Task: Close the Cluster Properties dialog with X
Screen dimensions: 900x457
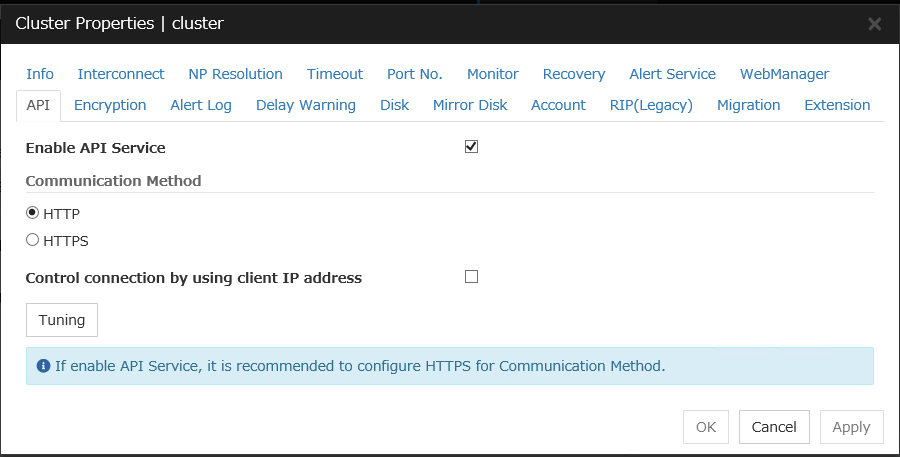Action: 874,24
